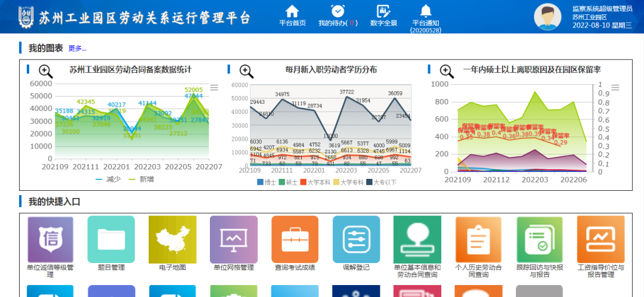Zoom the 每月新入职劳动者学历分布 chart magnifier

tap(246, 71)
